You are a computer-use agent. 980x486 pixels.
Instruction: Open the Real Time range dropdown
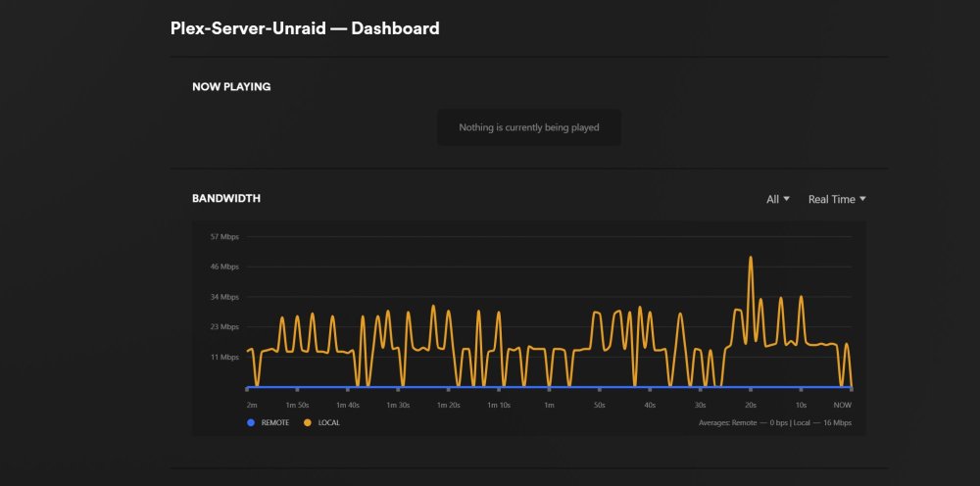(837, 199)
